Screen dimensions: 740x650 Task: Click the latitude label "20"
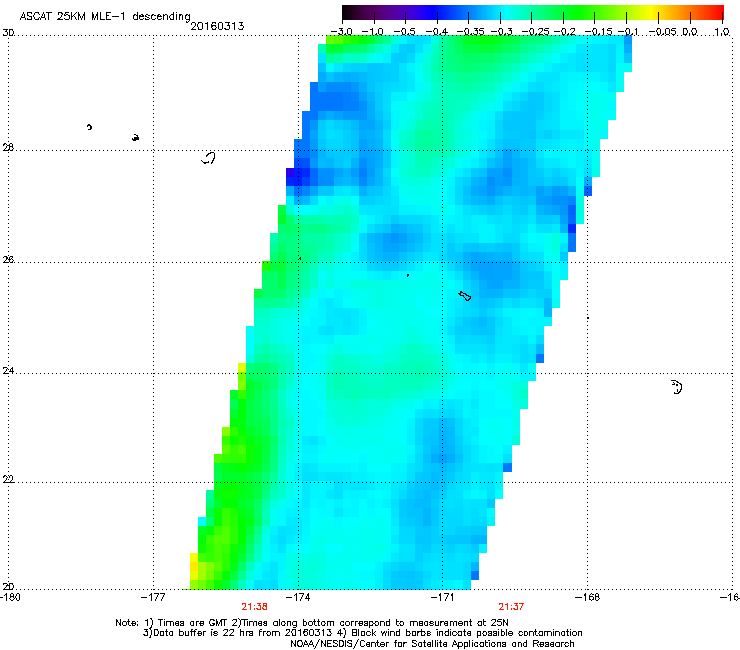tap(8, 586)
